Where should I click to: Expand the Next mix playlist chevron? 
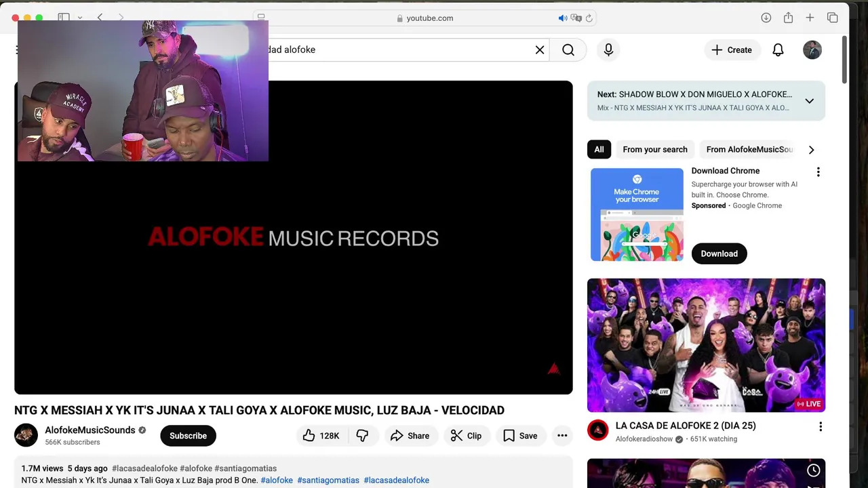coord(809,101)
